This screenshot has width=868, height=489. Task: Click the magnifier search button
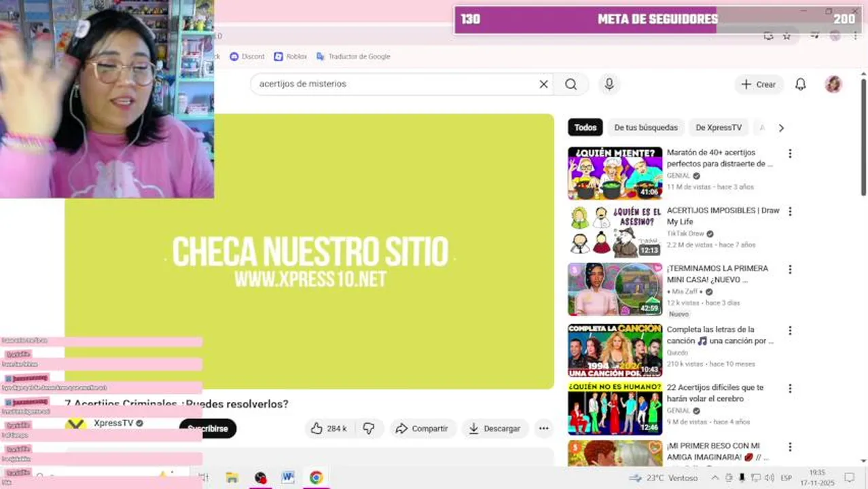(571, 84)
